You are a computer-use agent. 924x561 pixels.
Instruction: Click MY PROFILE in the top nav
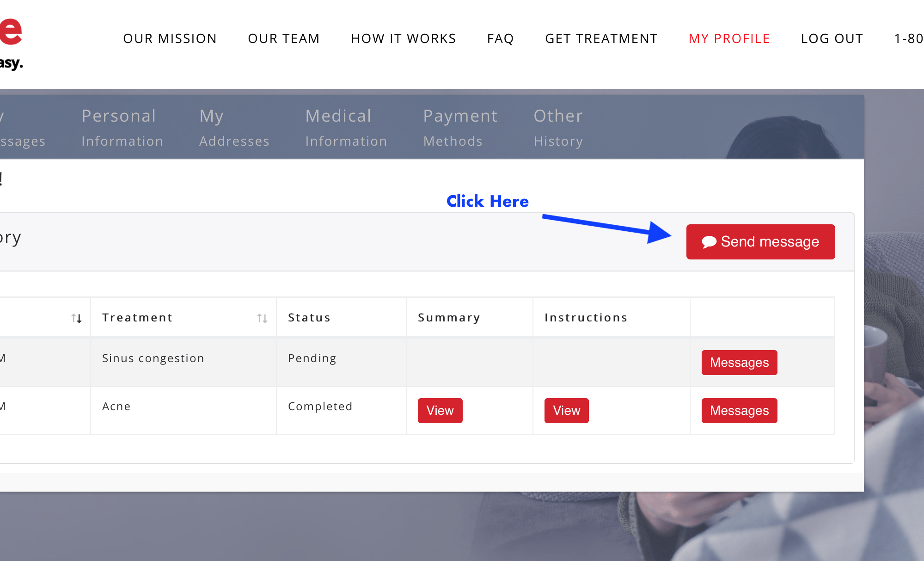(x=729, y=39)
